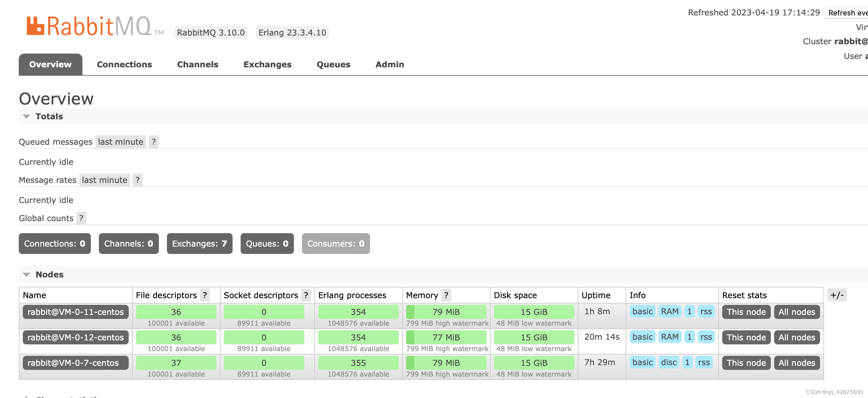The height and width of the screenshot is (398, 868).
Task: Open help for Socket descriptors column
Action: point(306,295)
